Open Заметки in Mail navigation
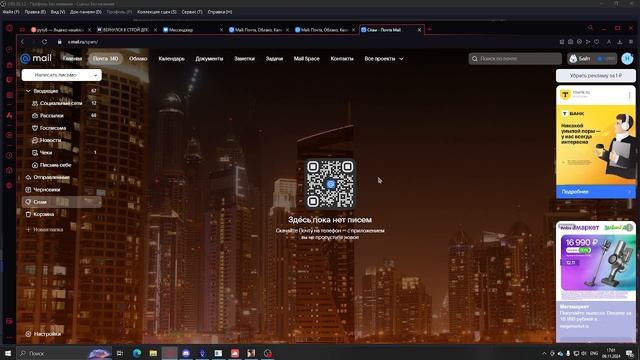 pyautogui.click(x=244, y=59)
